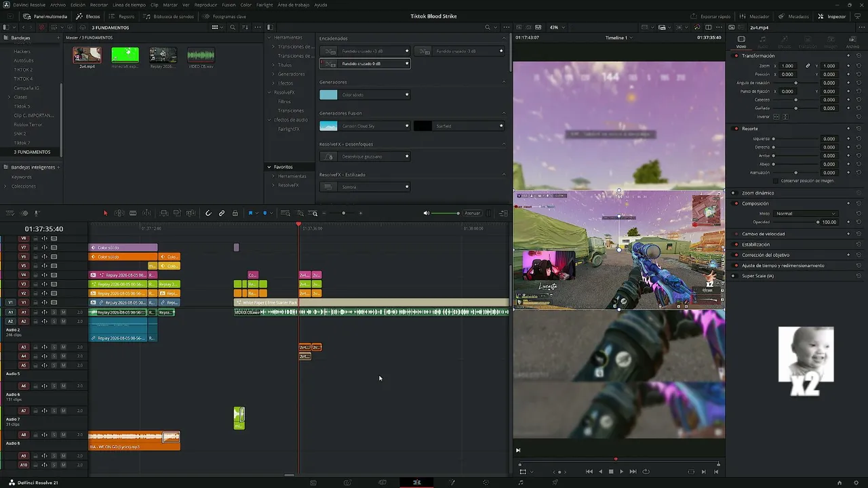This screenshot has width=868, height=488.
Task: Collapse the Herramientas effects category
Action: 269,37
